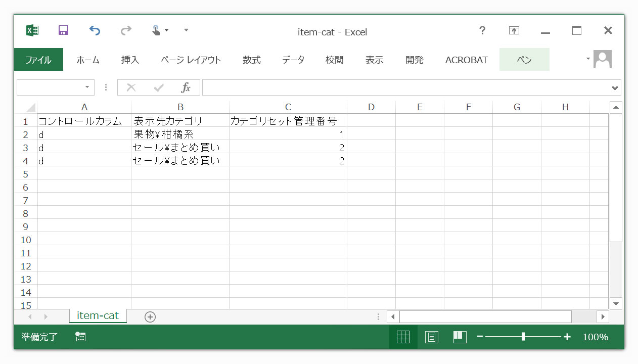Open Excel Help question mark
Image resolution: width=638 pixels, height=364 pixels.
(482, 30)
